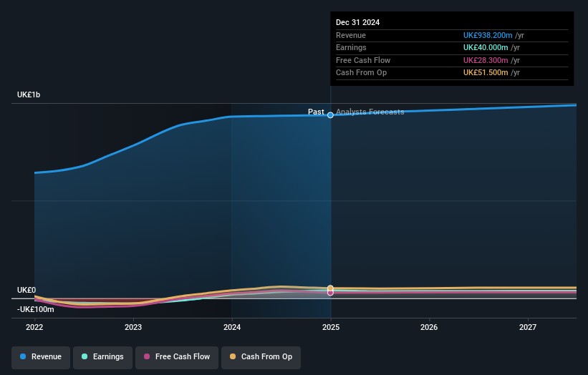Toggle Free Cash Flow legend button
This screenshot has width=588, height=375.
[176, 356]
